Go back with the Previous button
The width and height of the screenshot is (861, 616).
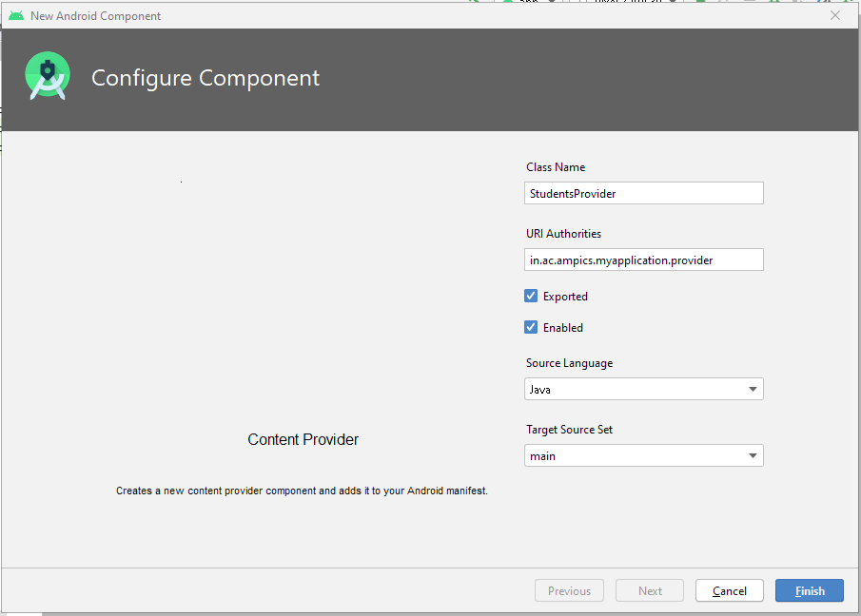[570, 590]
